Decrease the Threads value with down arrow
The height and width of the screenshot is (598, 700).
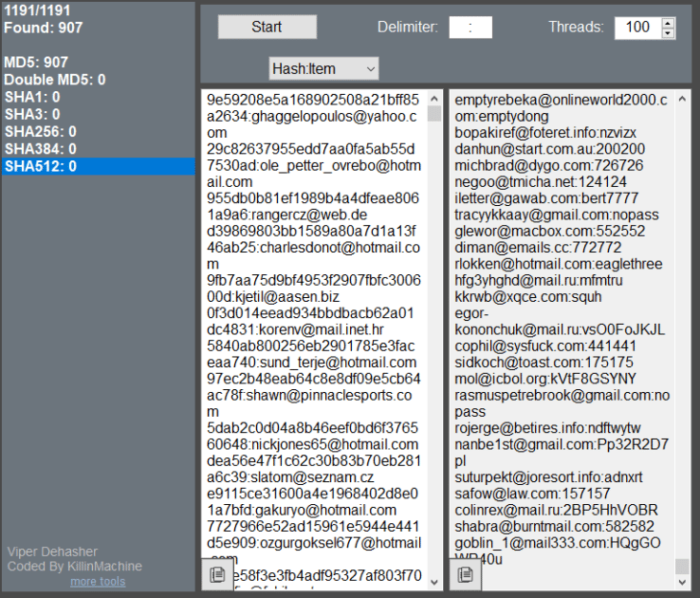coord(668,33)
